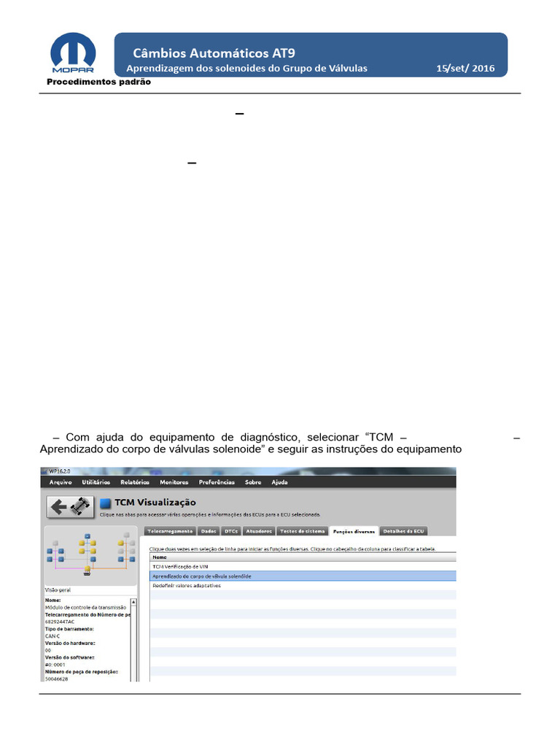Click replacement part number 50046628
The width and height of the screenshot is (560, 747).
point(56,679)
